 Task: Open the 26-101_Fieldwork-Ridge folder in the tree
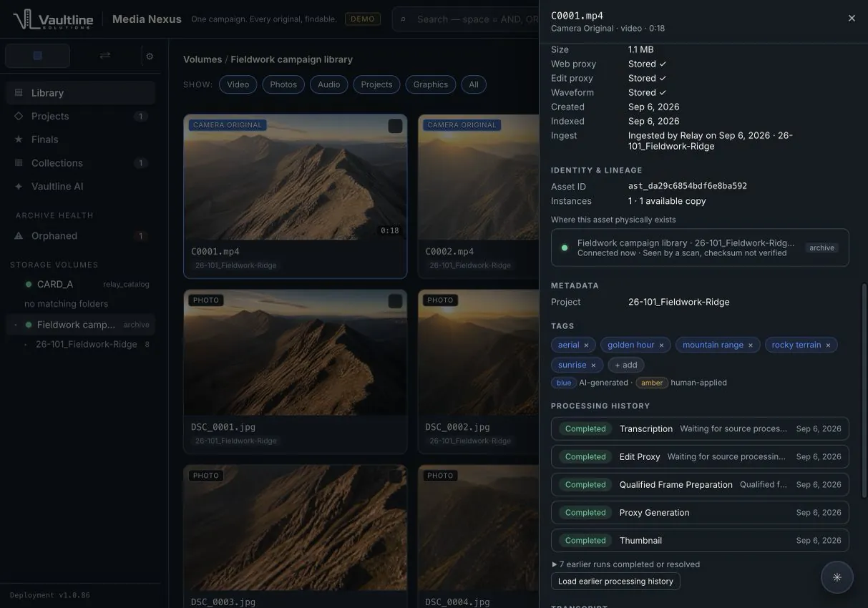86,344
